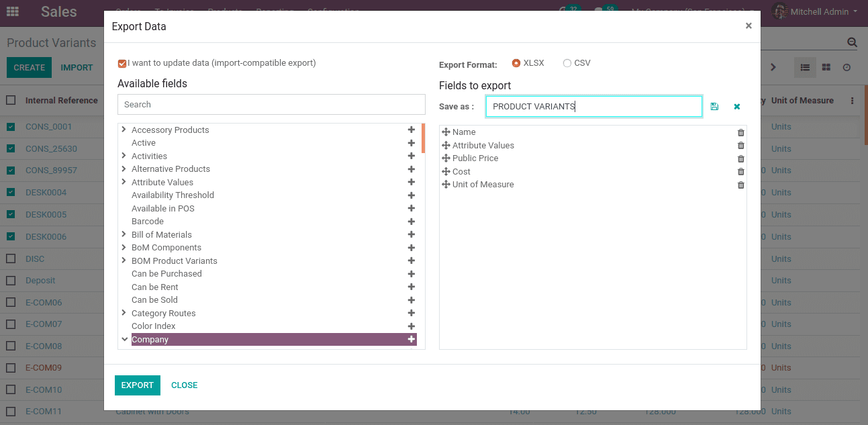Click the available fields scrollbar thumb
868x425 pixels.
pyautogui.click(x=423, y=138)
